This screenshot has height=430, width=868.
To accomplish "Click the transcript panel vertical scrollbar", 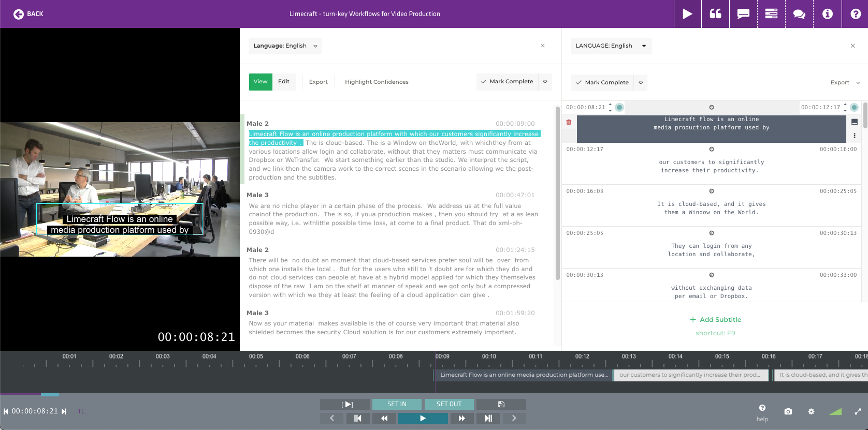I will pyautogui.click(x=558, y=192).
